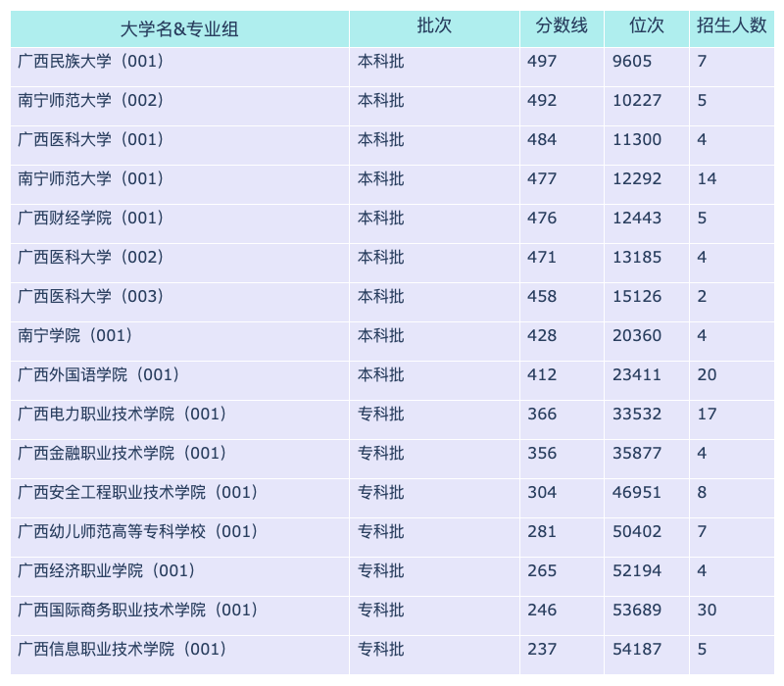This screenshot has width=784, height=686.
Task: Click 专科批 in the 广西信息职业技术学院 row
Action: coord(380,649)
